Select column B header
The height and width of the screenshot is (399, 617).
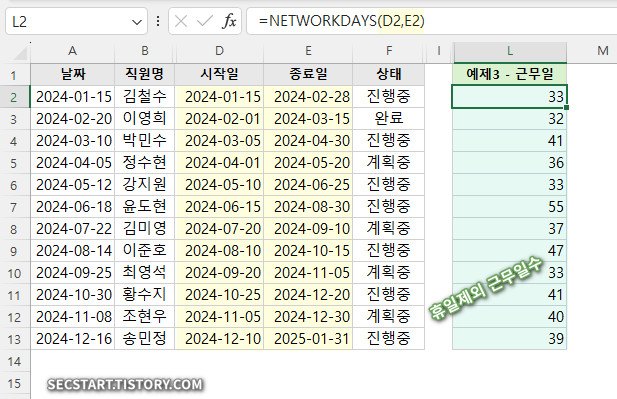[144, 51]
